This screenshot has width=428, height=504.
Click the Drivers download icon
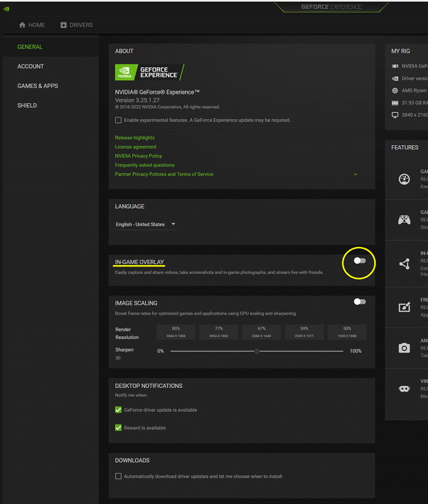(64, 25)
